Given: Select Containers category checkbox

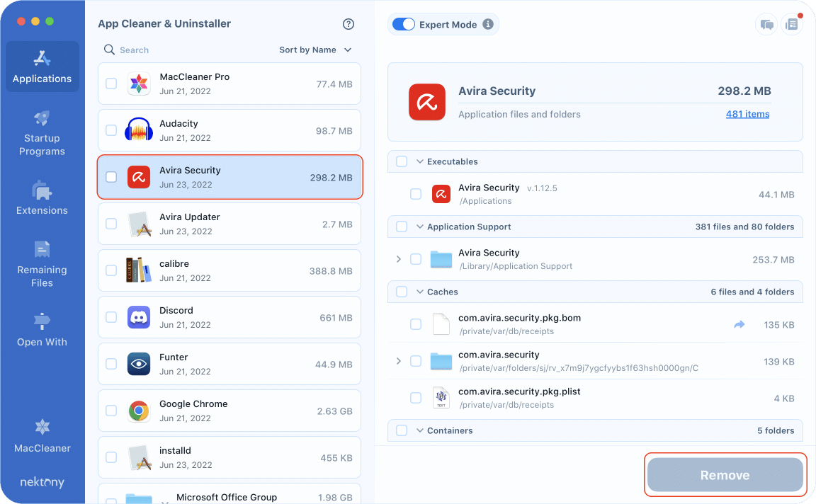Looking at the screenshot, I should 402,430.
